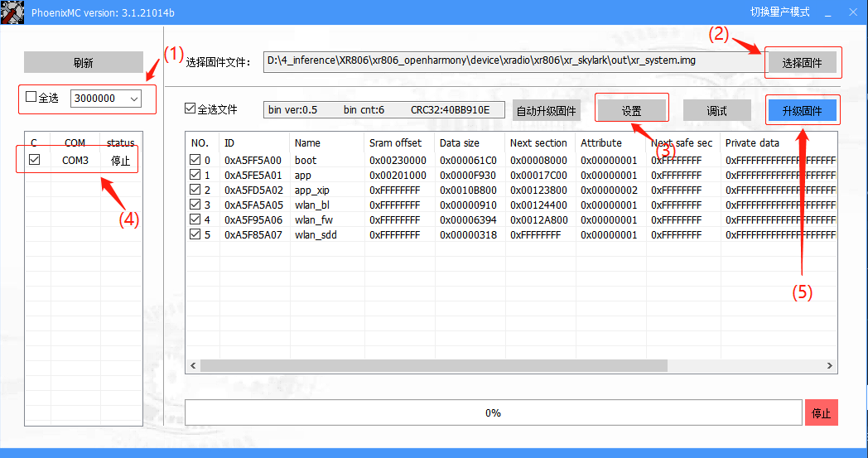Click the 刷新 refresh button
The height and width of the screenshot is (458, 868).
click(84, 63)
